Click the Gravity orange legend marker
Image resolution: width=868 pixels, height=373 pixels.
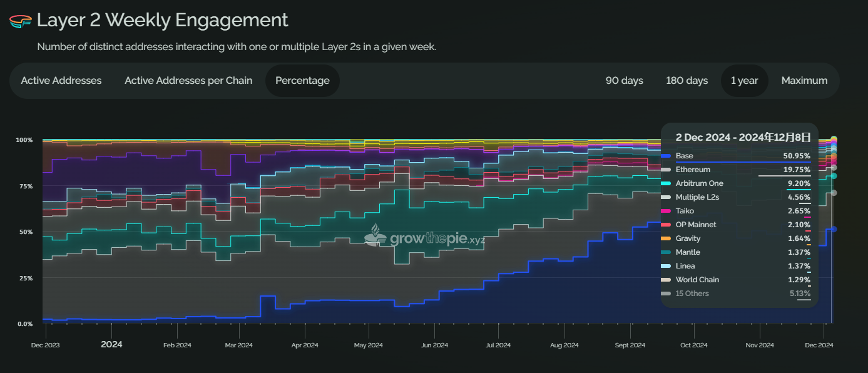[x=667, y=238]
